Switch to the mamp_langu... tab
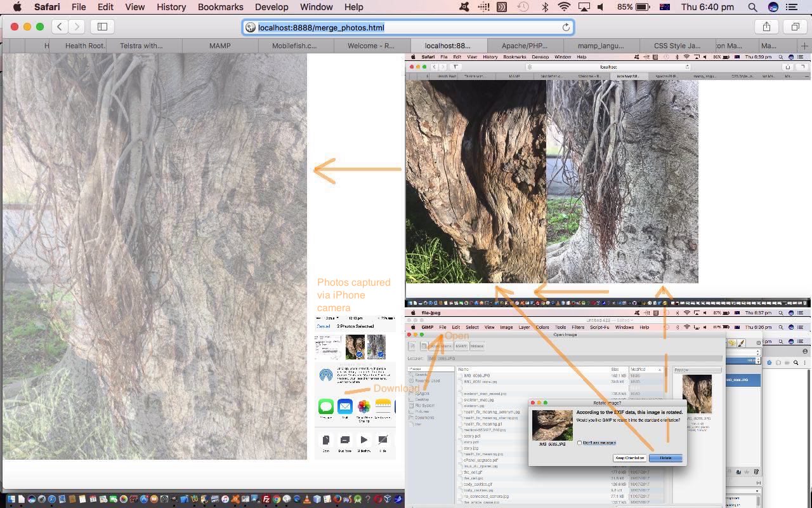 pyautogui.click(x=601, y=46)
